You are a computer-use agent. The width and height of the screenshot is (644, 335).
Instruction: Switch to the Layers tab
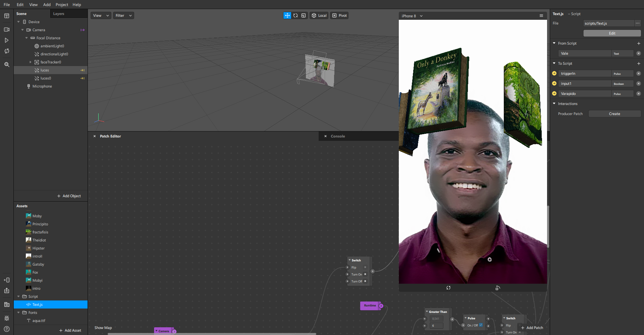(59, 14)
